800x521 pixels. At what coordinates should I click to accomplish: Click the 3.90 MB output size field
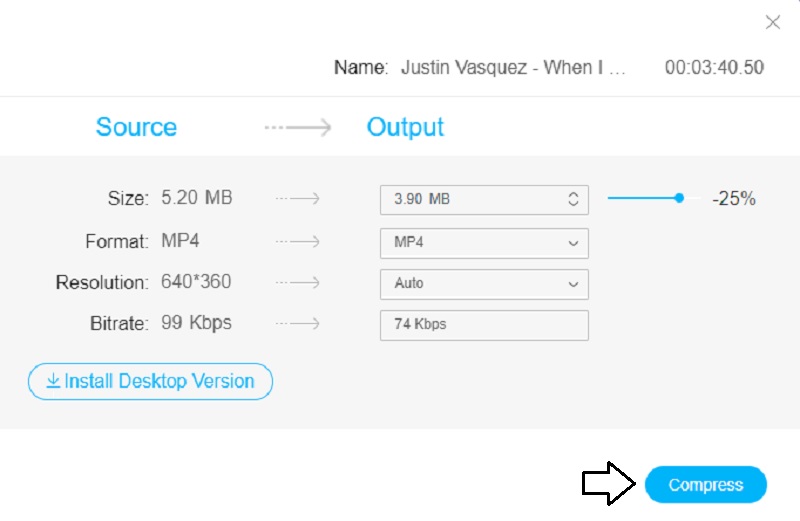(470, 199)
